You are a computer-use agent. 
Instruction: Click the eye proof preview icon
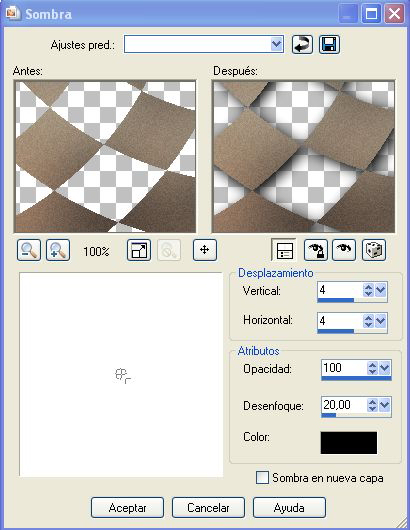coord(344,250)
